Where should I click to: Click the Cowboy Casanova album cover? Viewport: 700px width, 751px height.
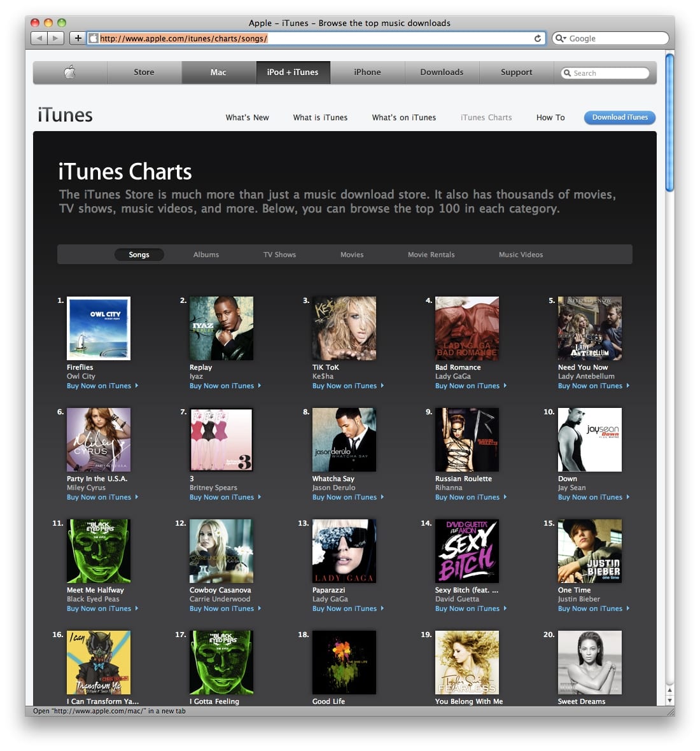(x=221, y=551)
